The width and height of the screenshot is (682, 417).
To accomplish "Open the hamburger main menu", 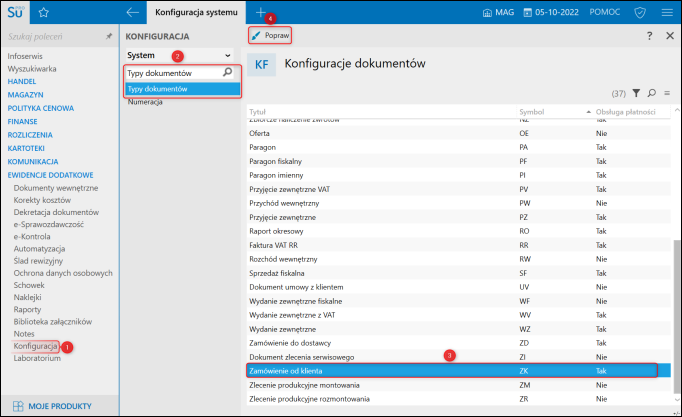I will (667, 13).
